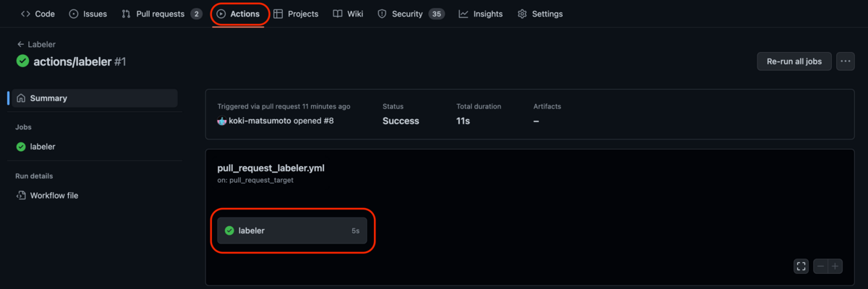The height and width of the screenshot is (289, 868).
Task: Click the Security shield icon
Action: (382, 14)
